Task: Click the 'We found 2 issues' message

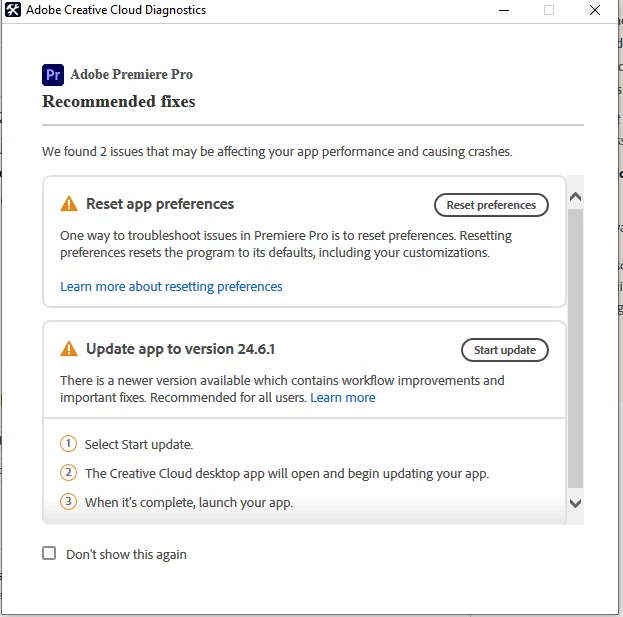Action: point(277,152)
